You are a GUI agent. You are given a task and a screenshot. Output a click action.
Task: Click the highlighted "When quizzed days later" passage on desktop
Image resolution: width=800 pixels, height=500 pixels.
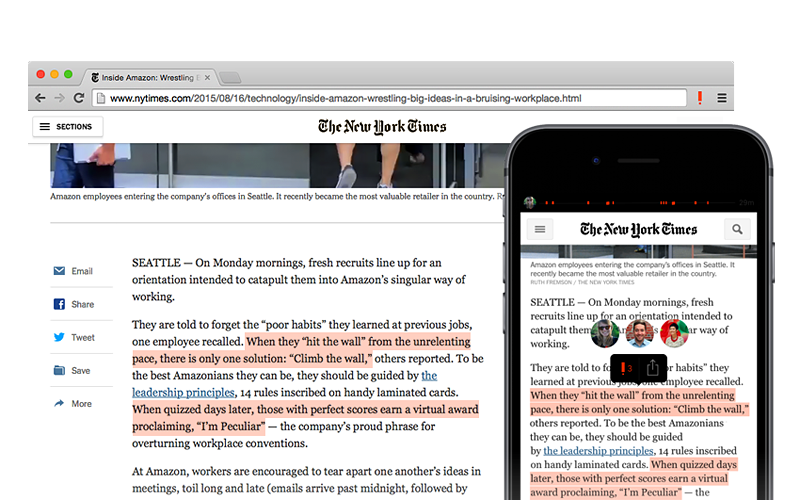tap(305, 417)
